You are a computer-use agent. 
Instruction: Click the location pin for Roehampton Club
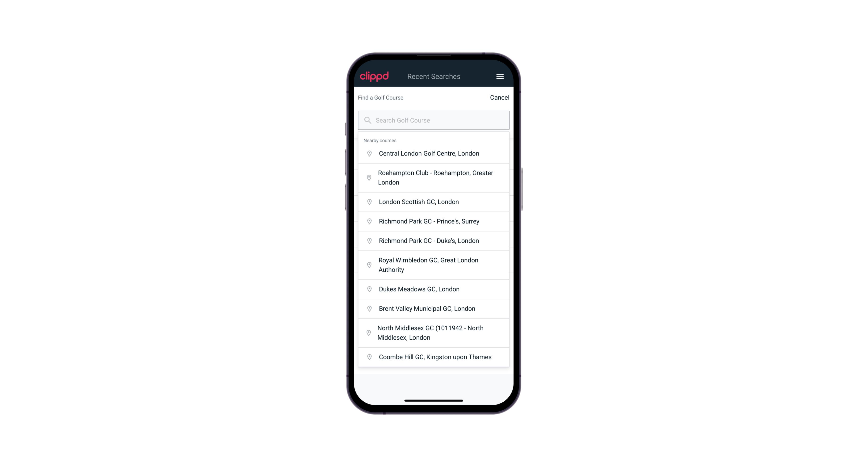click(368, 178)
